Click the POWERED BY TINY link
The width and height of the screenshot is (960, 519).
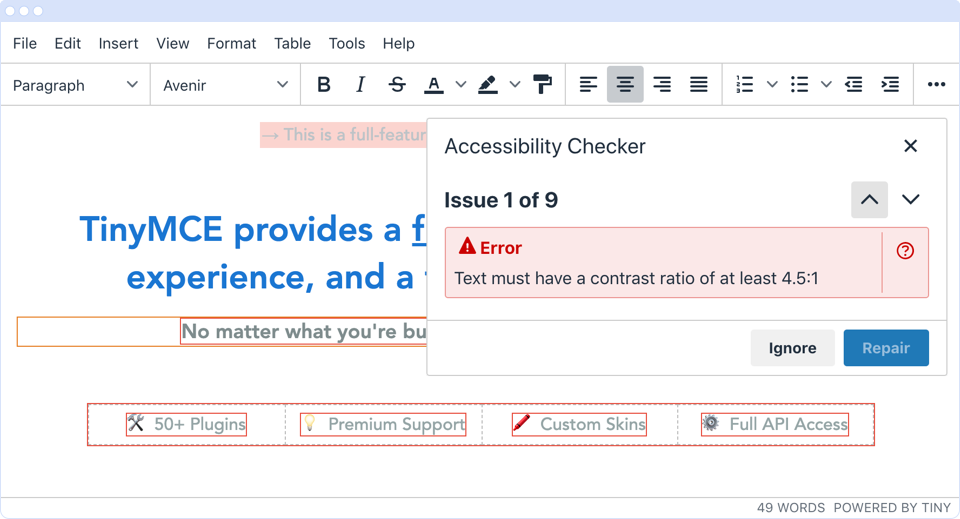892,508
